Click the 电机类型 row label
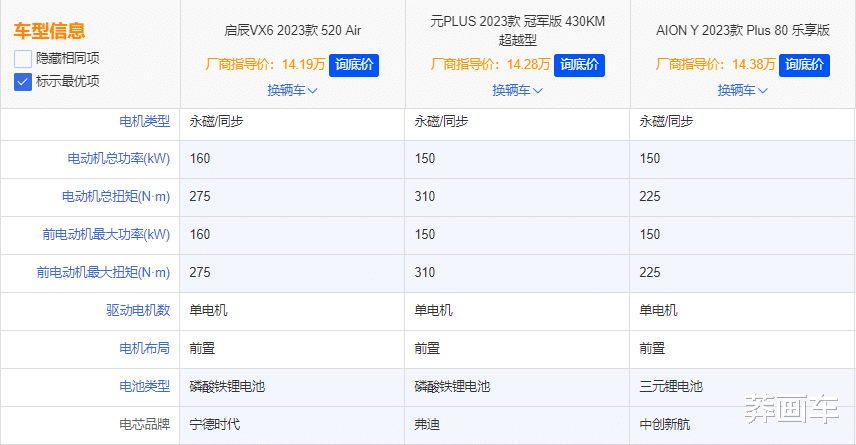This screenshot has width=856, height=445. click(x=144, y=121)
